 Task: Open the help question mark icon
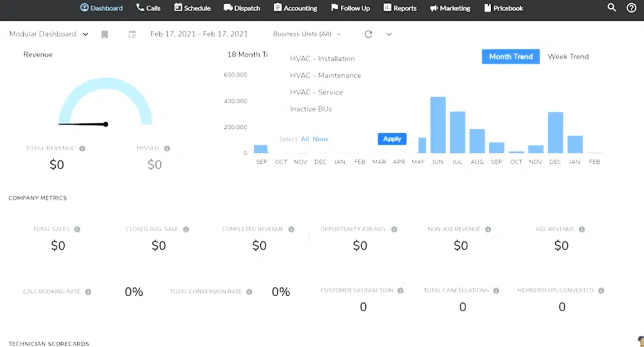click(631, 8)
